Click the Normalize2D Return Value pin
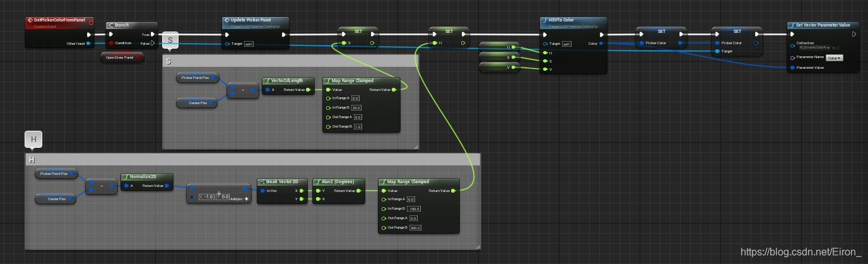868x264 pixels. (167, 186)
